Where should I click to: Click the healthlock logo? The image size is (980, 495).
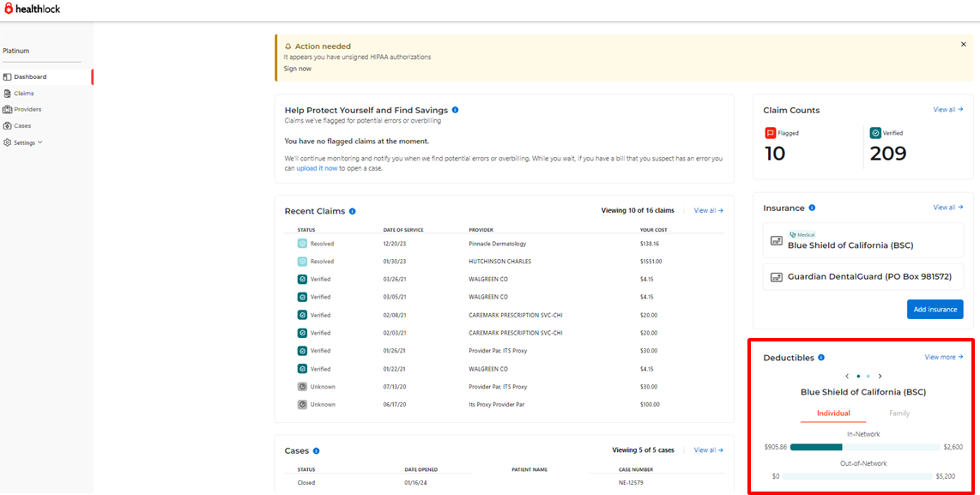click(x=33, y=9)
